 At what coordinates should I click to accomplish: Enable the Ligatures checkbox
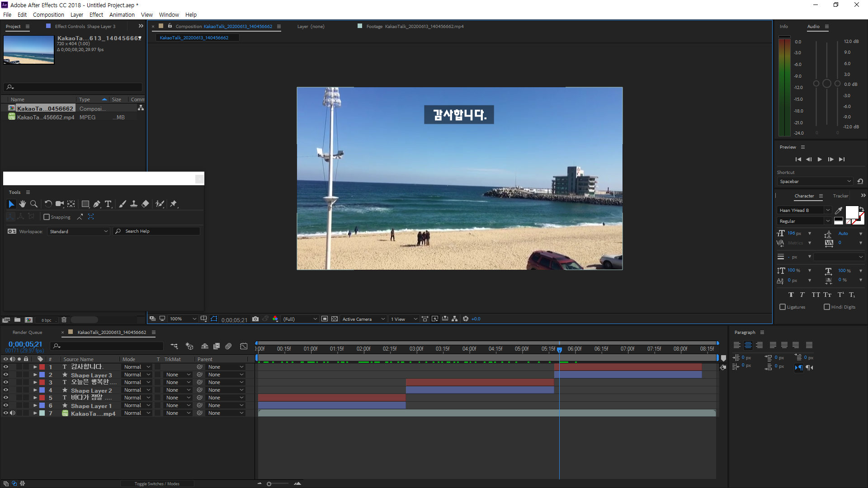click(x=783, y=307)
